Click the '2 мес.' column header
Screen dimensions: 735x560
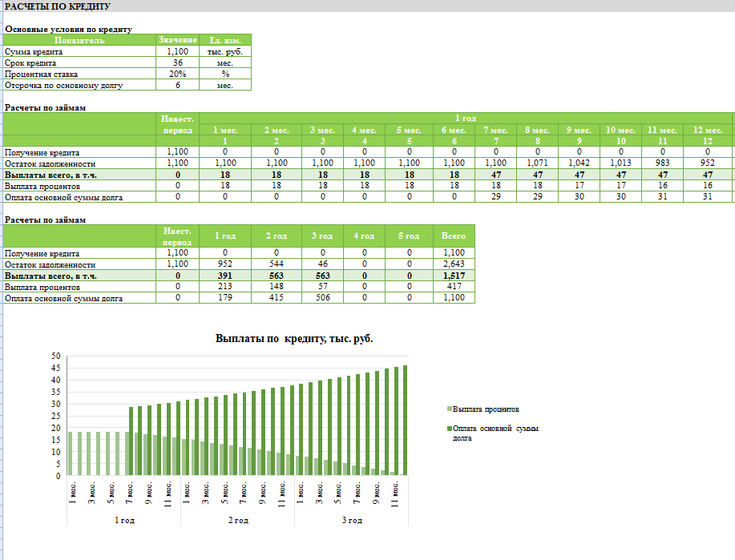[x=276, y=130]
